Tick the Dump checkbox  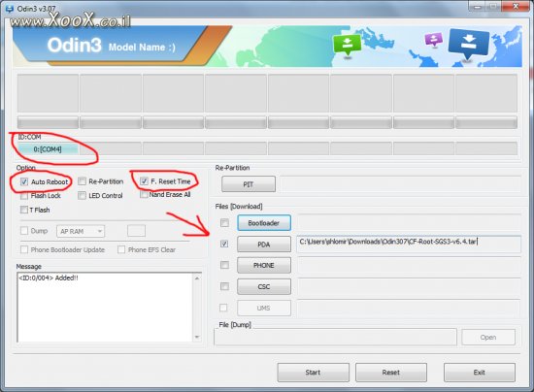[24, 231]
